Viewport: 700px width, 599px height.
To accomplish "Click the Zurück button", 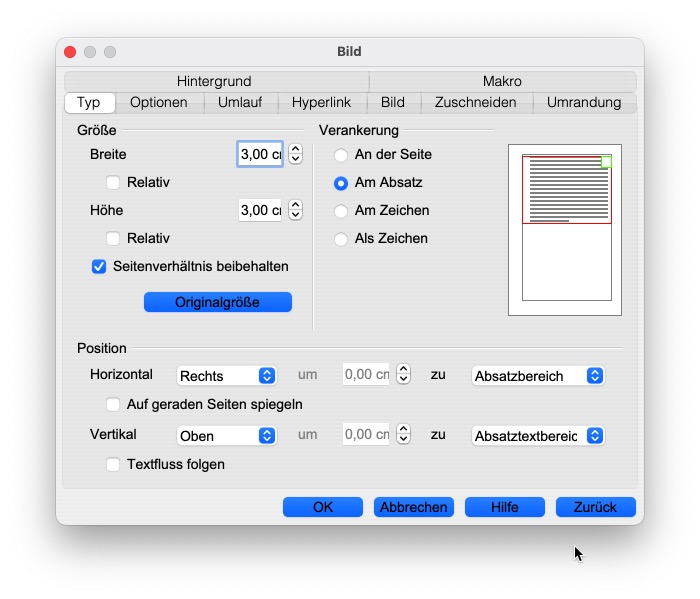I will coord(596,507).
